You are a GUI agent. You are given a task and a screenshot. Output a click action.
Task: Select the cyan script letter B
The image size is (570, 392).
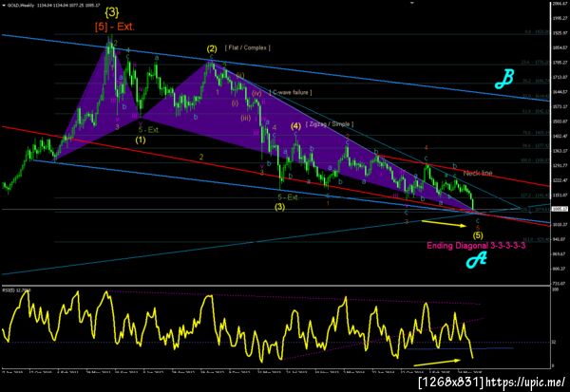coord(504,79)
